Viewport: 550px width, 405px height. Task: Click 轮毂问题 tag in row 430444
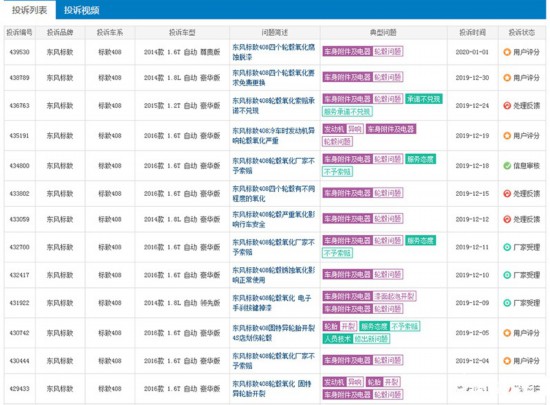[388, 360]
